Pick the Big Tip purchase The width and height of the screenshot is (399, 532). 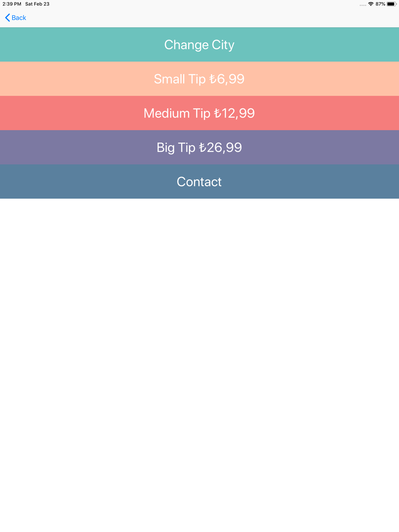point(199,148)
